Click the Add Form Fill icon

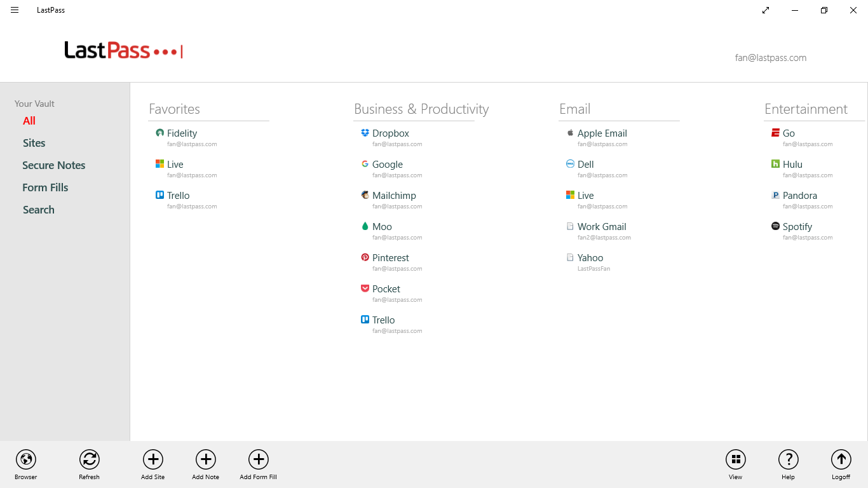258,459
